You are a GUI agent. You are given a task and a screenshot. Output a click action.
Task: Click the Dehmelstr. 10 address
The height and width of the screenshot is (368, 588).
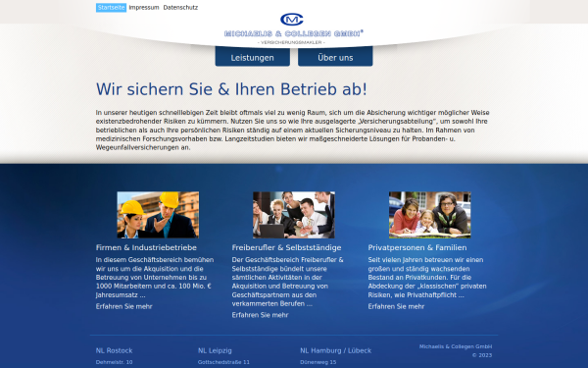pos(114,362)
